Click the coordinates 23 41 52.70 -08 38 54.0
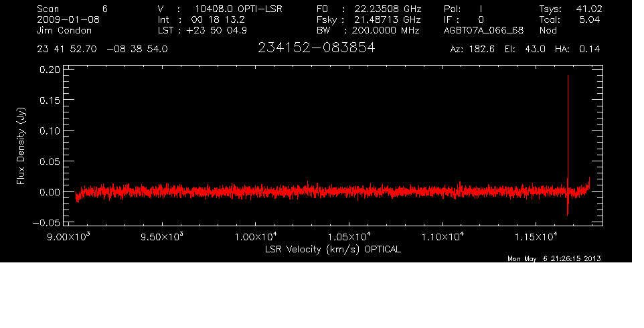 [102, 50]
